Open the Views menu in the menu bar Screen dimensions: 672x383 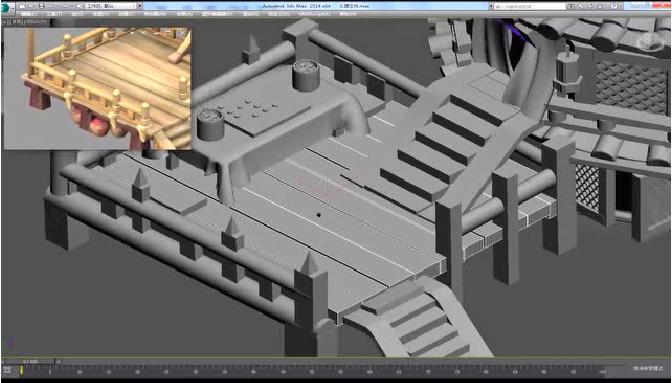(101, 14)
